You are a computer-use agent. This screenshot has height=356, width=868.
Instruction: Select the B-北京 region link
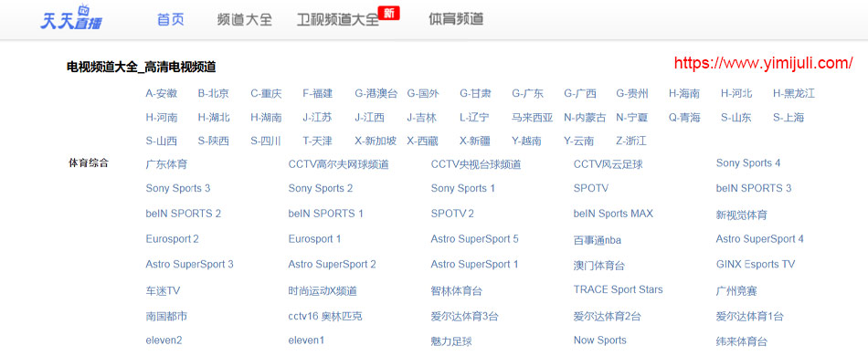214,93
